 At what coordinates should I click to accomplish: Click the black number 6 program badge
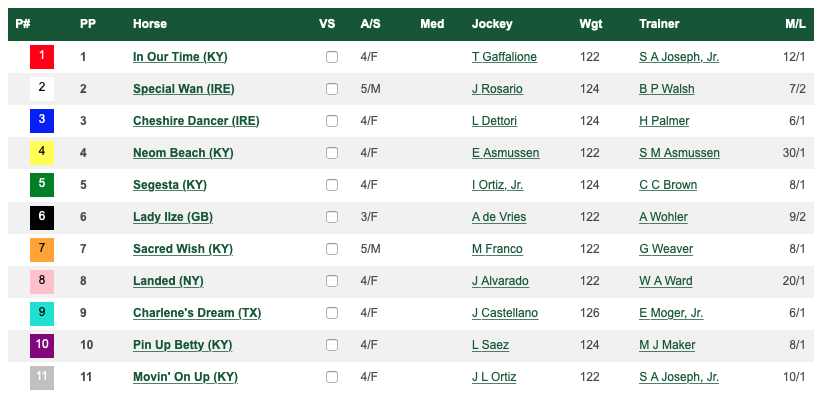pos(42,217)
